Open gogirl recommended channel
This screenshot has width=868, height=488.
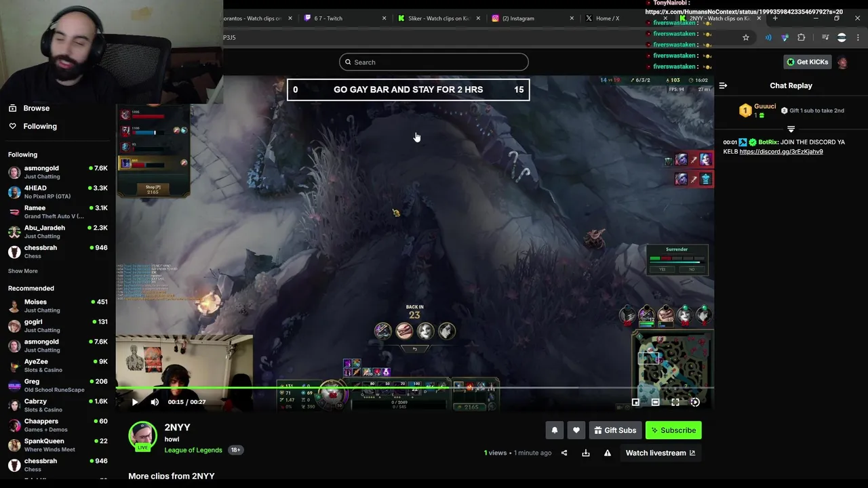click(57, 326)
